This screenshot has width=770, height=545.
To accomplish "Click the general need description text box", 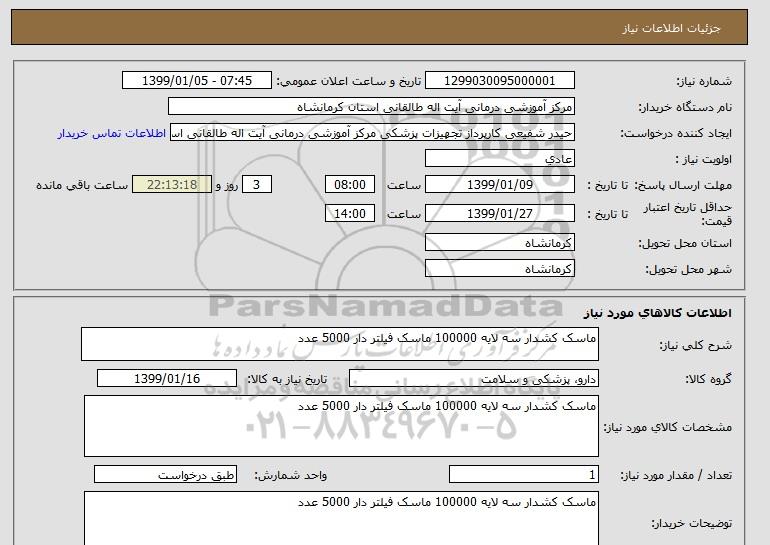I will (x=340, y=344).
